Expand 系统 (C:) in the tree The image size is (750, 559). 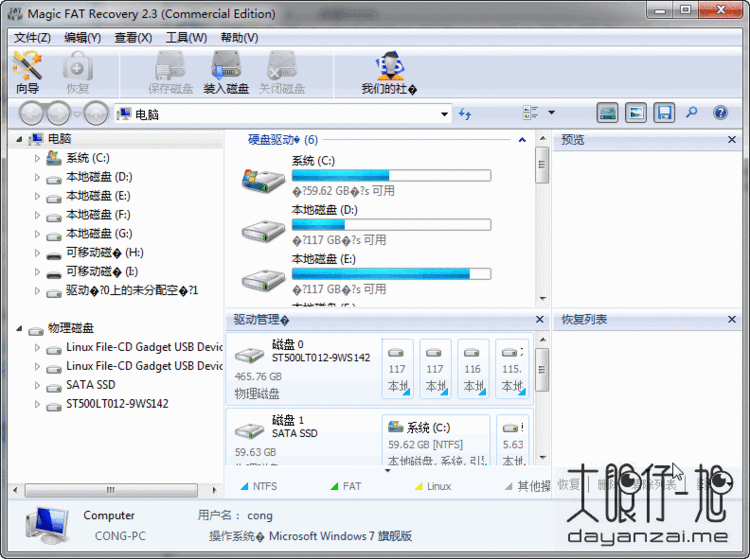pyautogui.click(x=37, y=158)
